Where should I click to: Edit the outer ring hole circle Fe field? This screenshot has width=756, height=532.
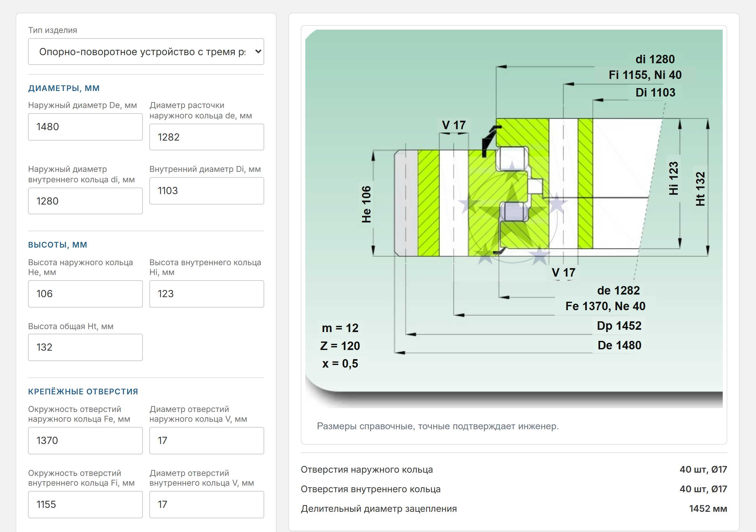85,440
